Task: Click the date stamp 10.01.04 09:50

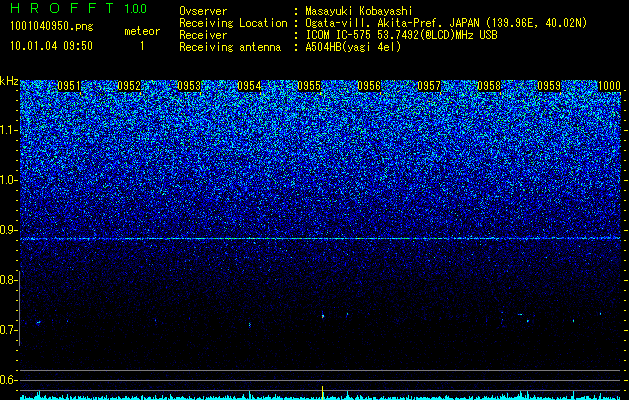Action: click(51, 46)
